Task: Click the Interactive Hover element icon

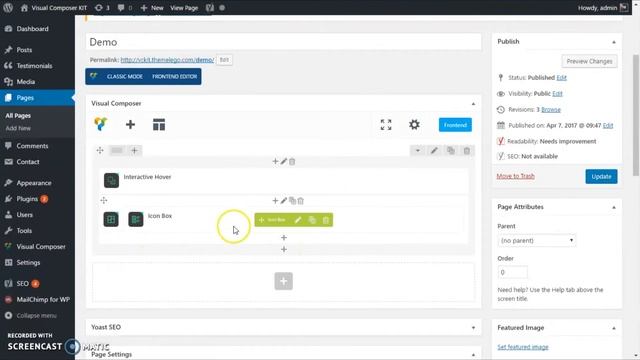Action: [x=111, y=180]
